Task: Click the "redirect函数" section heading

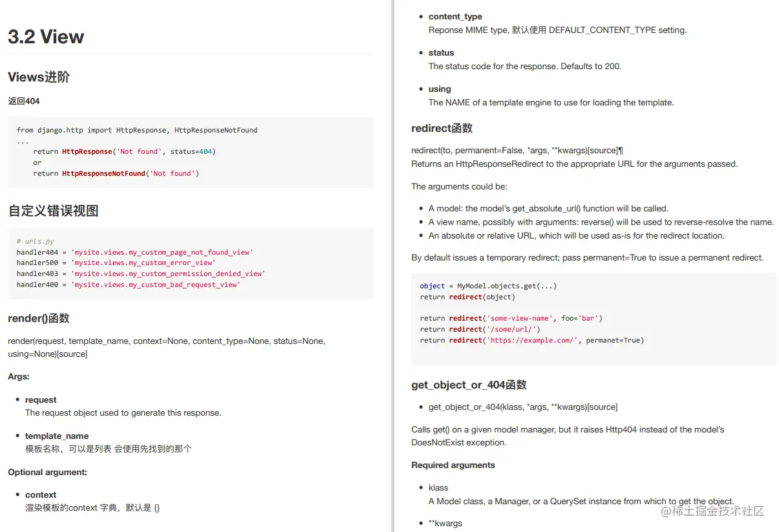Action: (x=442, y=128)
